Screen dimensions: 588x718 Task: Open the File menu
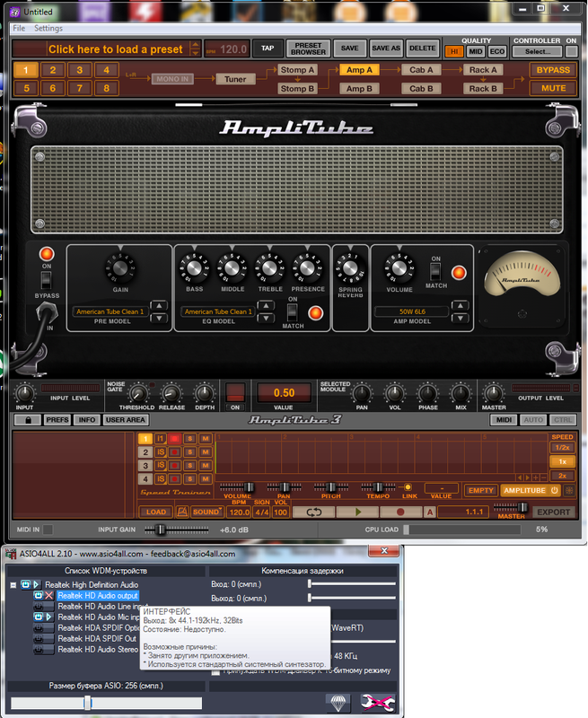point(19,29)
